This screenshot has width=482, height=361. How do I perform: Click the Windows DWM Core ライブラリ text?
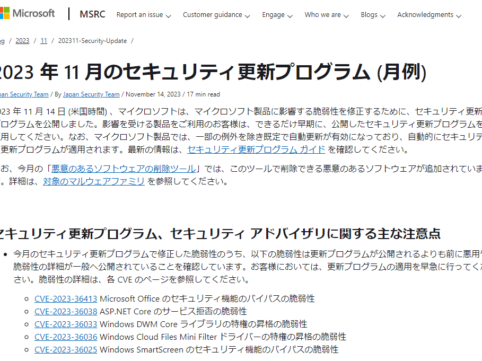pyautogui.click(x=161, y=324)
